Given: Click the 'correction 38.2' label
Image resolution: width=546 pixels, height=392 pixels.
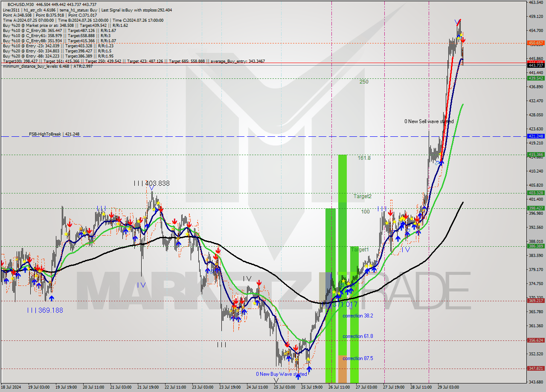Looking at the screenshot, I should [358, 316].
